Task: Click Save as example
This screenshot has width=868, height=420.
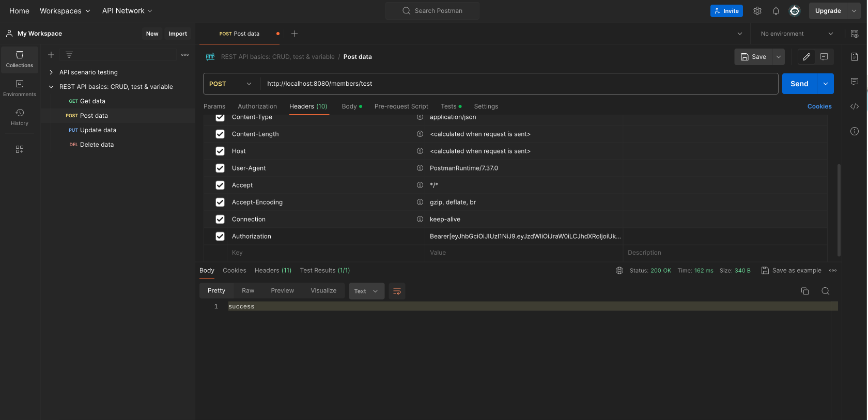Action: pos(792,271)
